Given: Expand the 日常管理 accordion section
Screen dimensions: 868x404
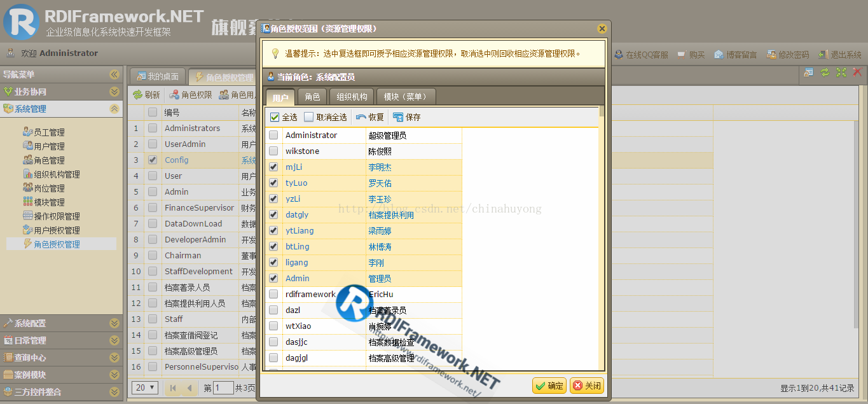Looking at the screenshot, I should click(x=114, y=340).
